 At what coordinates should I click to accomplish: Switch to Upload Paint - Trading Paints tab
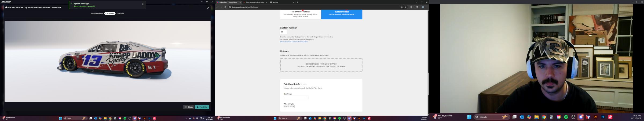(228, 2)
